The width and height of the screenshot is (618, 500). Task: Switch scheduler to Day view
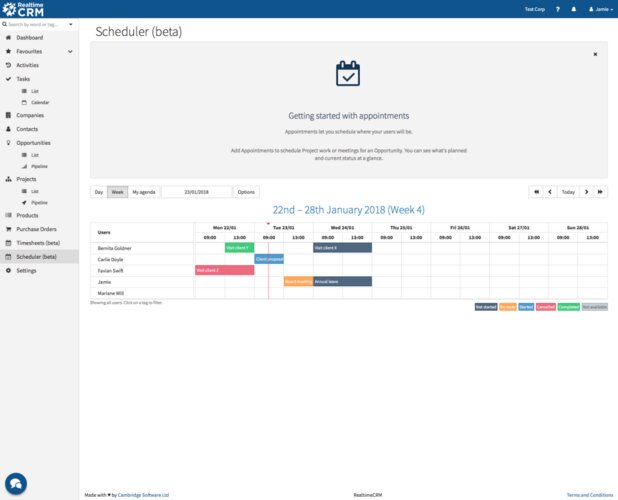pos(98,192)
